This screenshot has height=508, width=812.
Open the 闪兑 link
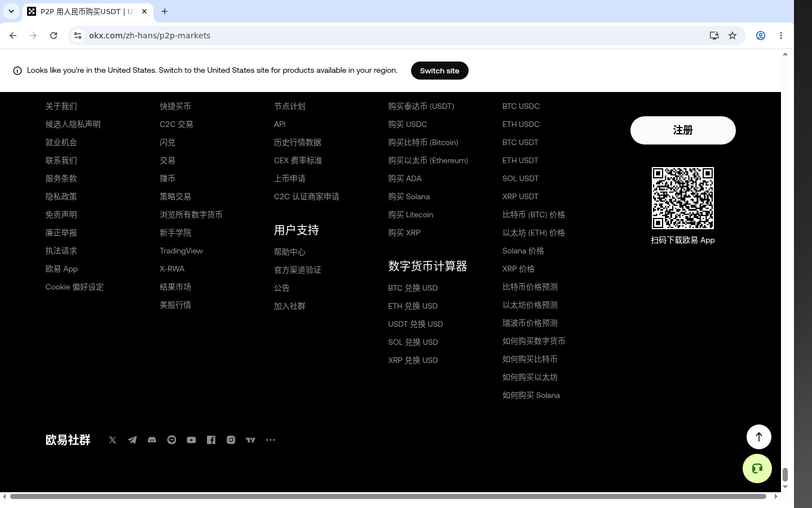point(167,142)
